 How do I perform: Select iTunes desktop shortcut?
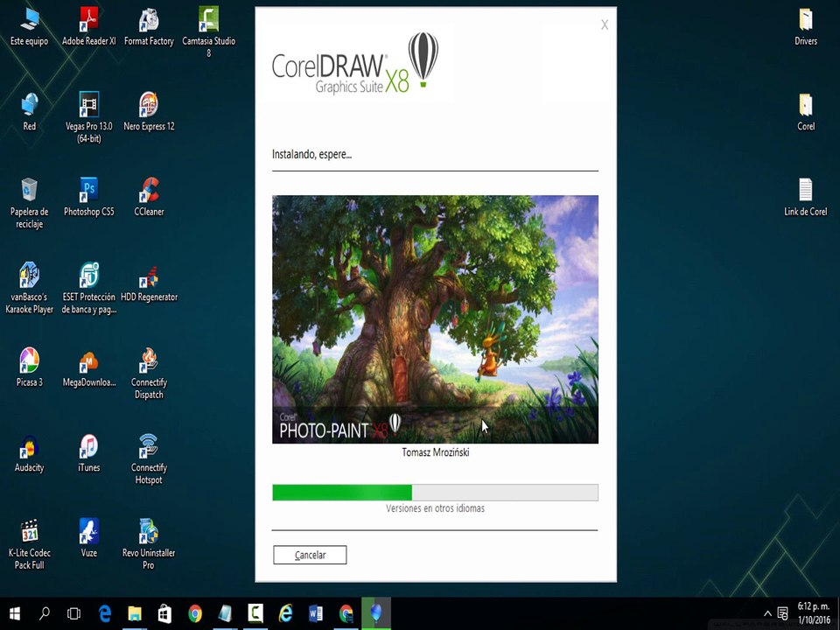pyautogui.click(x=89, y=452)
